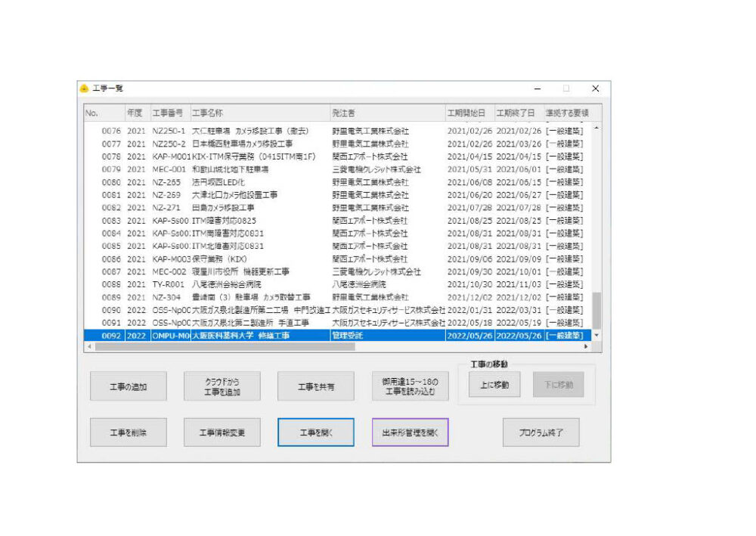Click 出来形管理を開く button

(x=410, y=432)
